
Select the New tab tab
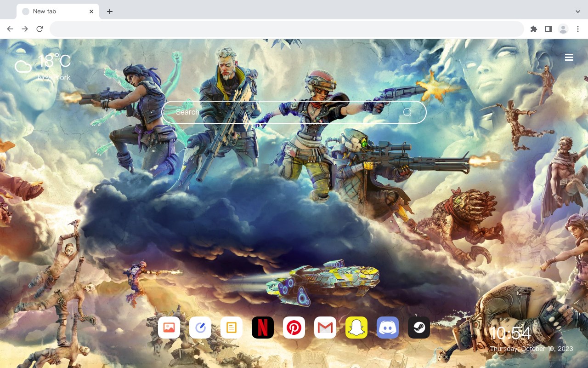tap(58, 11)
